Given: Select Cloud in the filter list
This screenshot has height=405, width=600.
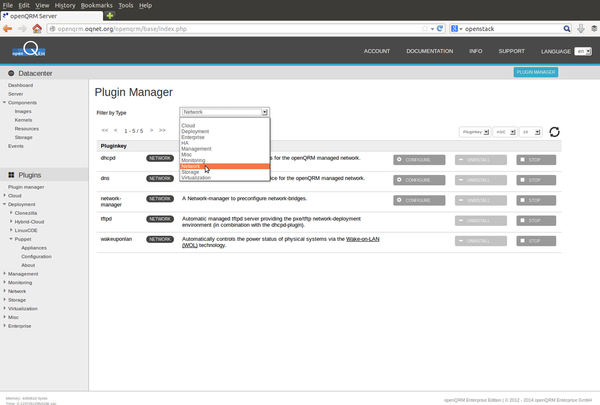Looking at the screenshot, I should tap(225, 126).
